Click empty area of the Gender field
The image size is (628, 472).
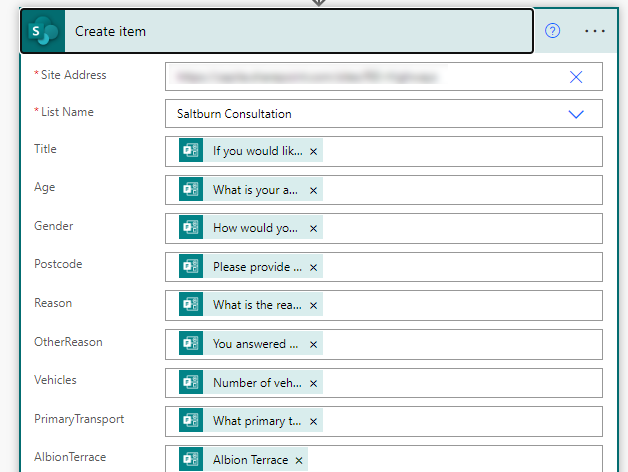pyautogui.click(x=460, y=228)
